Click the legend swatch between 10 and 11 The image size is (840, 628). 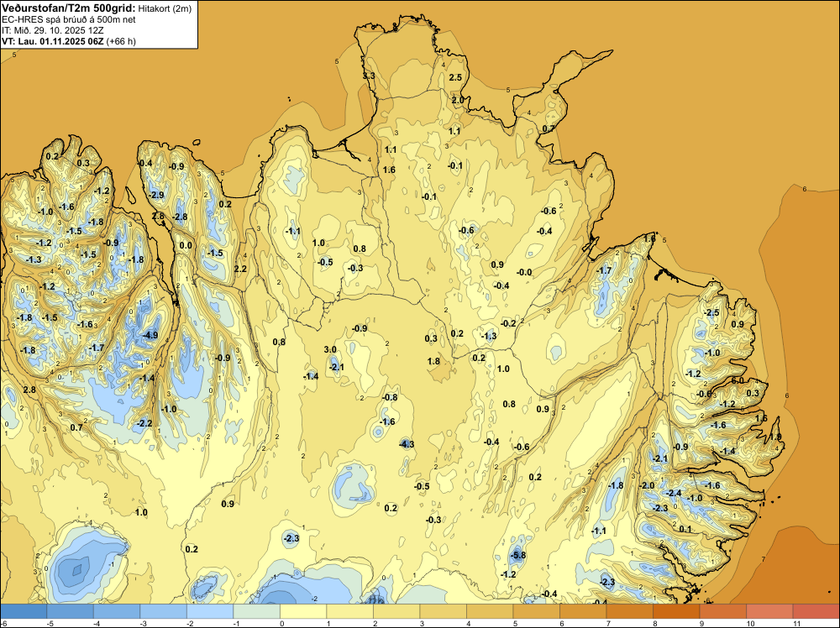pyautogui.click(x=769, y=611)
